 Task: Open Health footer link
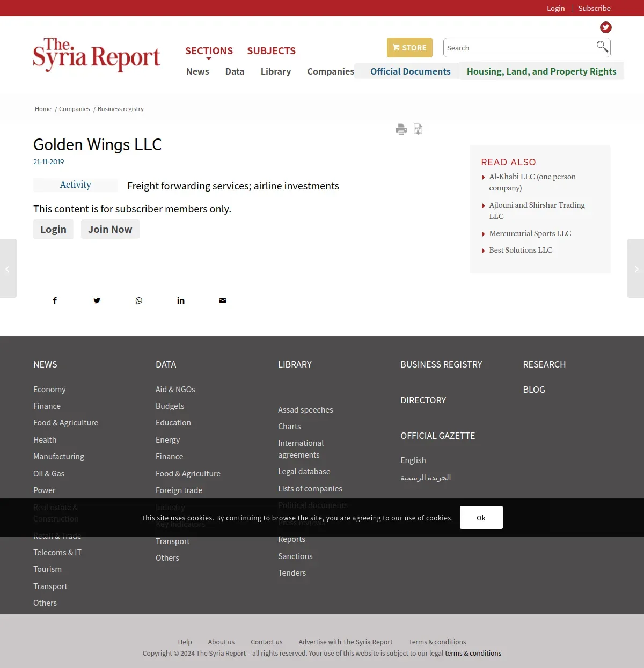point(45,440)
